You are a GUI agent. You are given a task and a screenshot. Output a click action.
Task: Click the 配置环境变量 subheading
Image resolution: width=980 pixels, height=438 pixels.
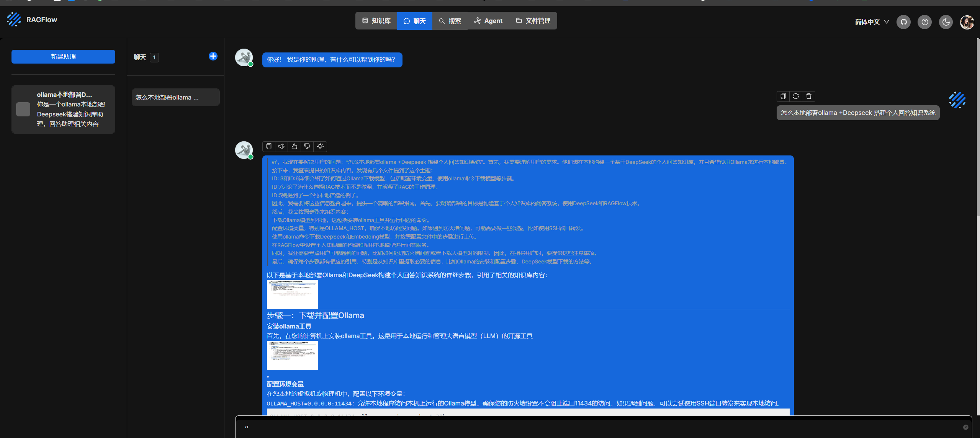[x=285, y=384]
